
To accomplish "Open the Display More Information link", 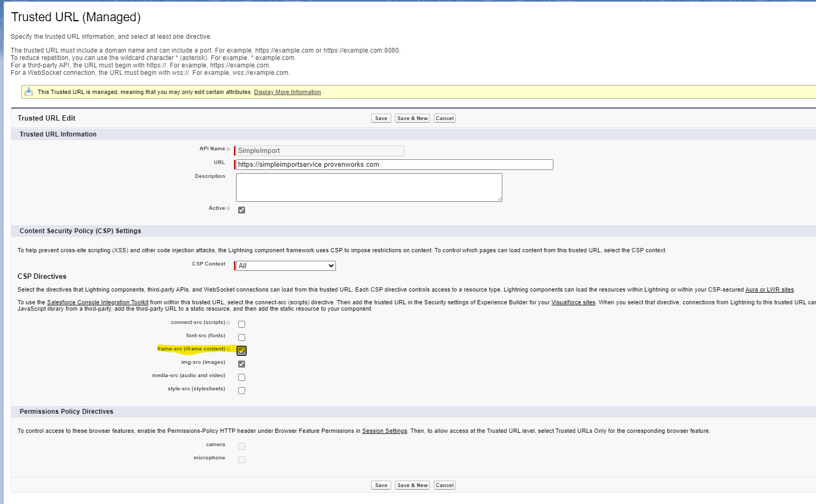I will pos(287,92).
